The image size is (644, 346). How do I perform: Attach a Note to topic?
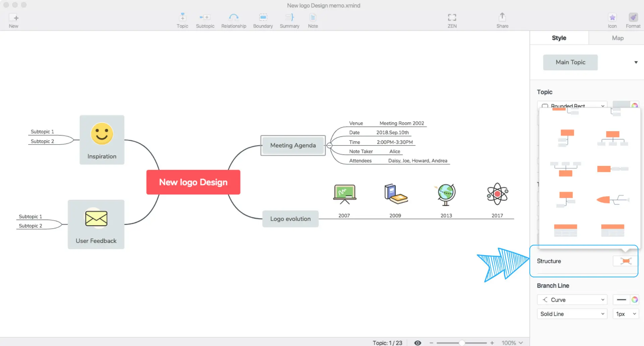click(x=313, y=21)
